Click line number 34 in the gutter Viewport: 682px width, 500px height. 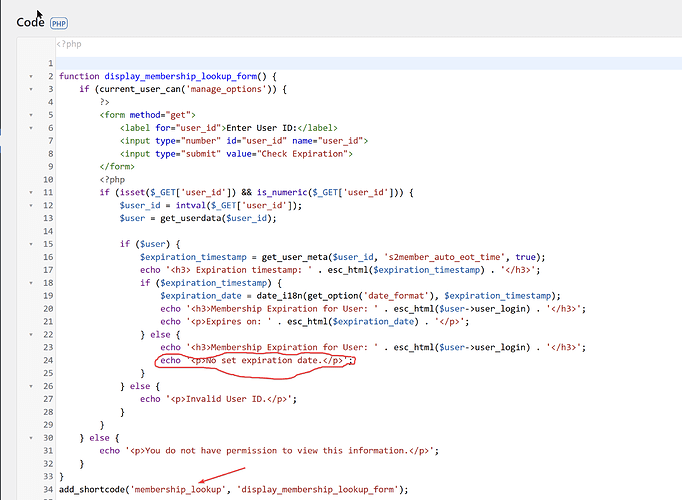pyautogui.click(x=48, y=490)
